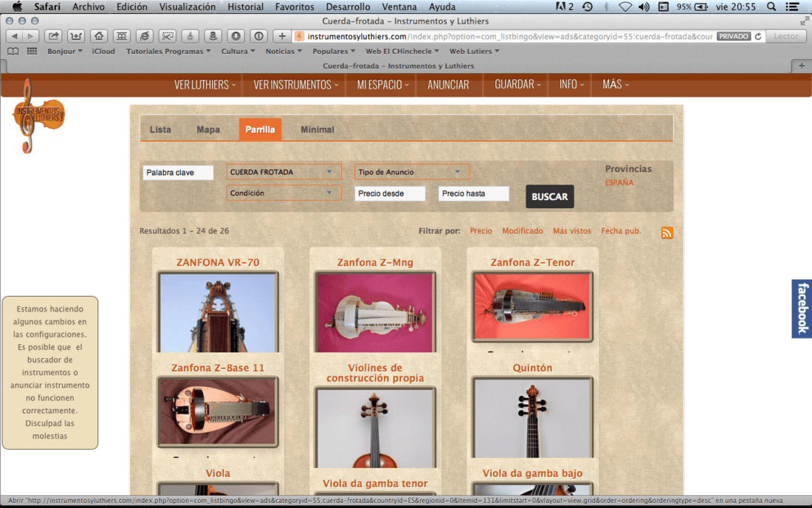Click the battery status icon

(701, 7)
